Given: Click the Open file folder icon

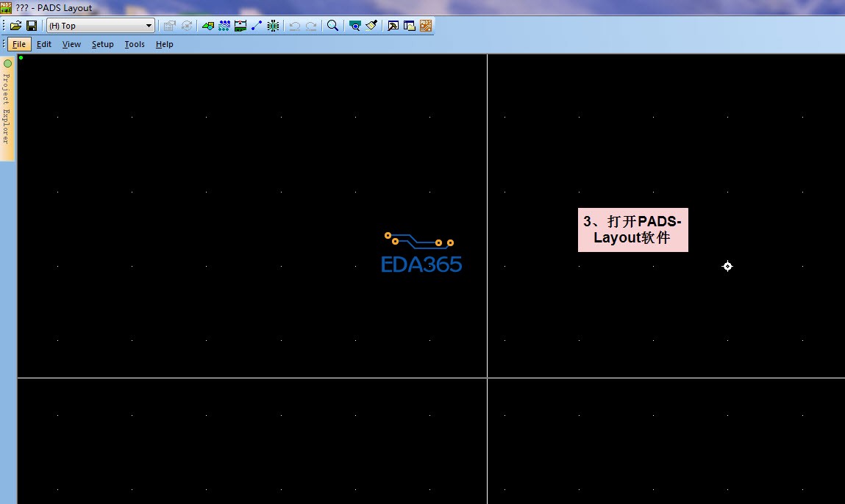Looking at the screenshot, I should coord(15,25).
